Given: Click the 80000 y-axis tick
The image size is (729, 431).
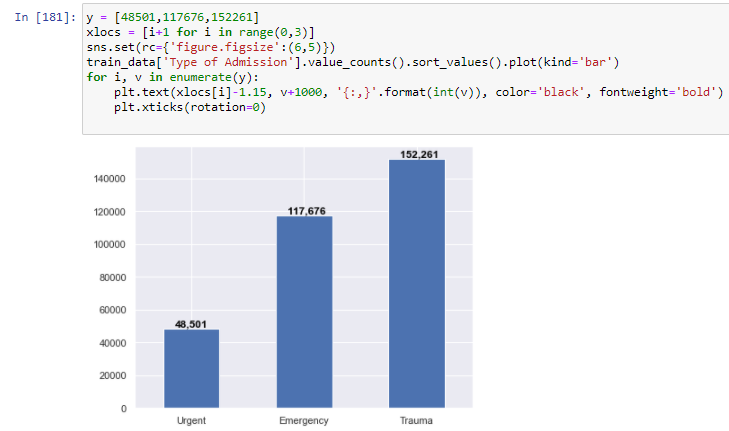Looking at the screenshot, I should coord(112,278).
